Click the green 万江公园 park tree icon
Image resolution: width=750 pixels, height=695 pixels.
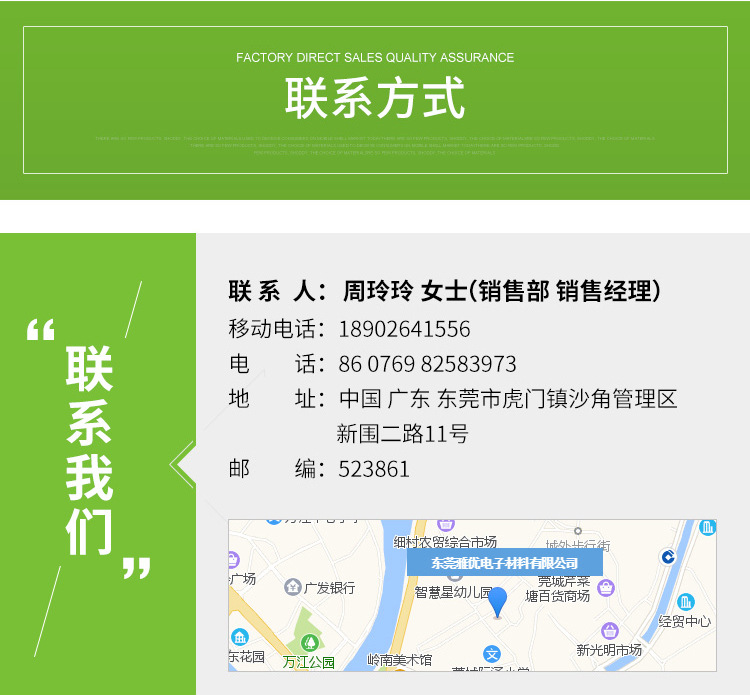click(x=309, y=642)
